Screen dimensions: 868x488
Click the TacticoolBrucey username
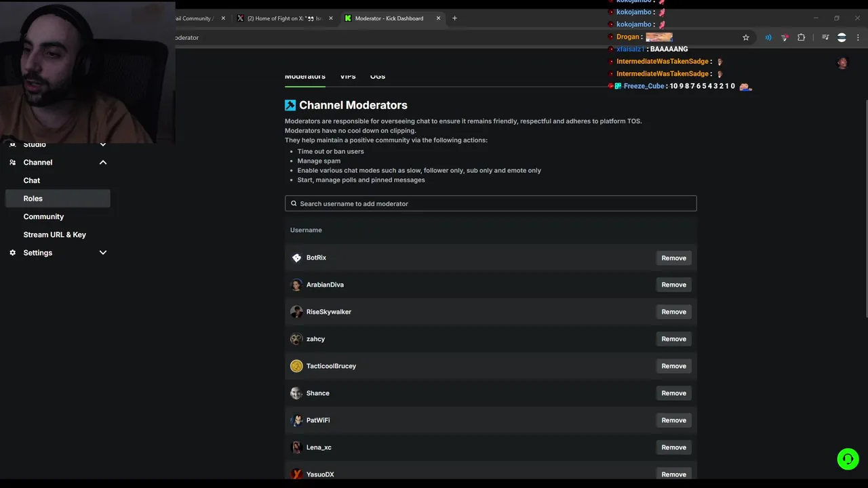click(331, 366)
